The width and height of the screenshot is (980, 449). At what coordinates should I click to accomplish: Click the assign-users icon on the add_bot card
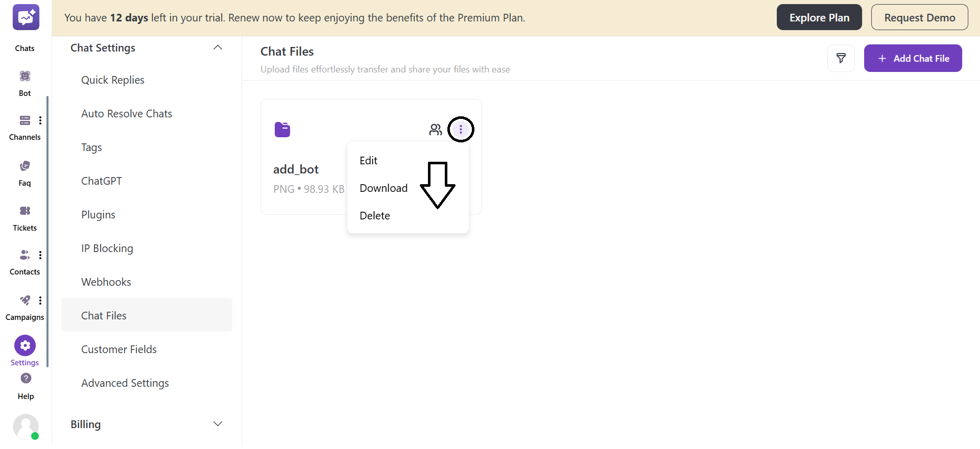point(436,129)
